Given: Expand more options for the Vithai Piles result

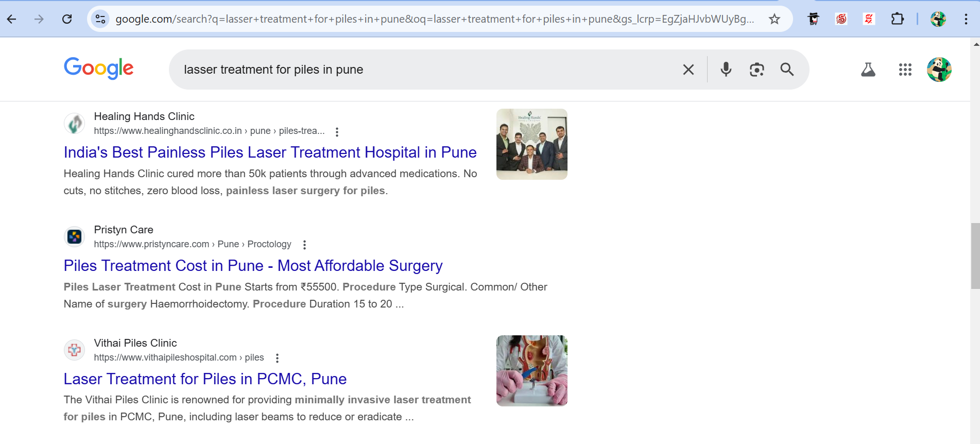Looking at the screenshot, I should (x=277, y=358).
